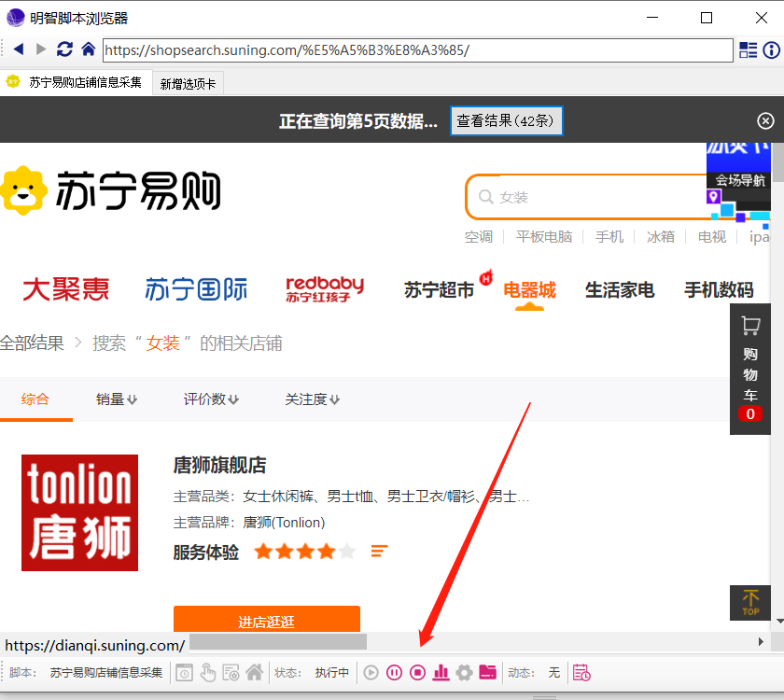Open the 手机 hot search link

[x=609, y=236]
